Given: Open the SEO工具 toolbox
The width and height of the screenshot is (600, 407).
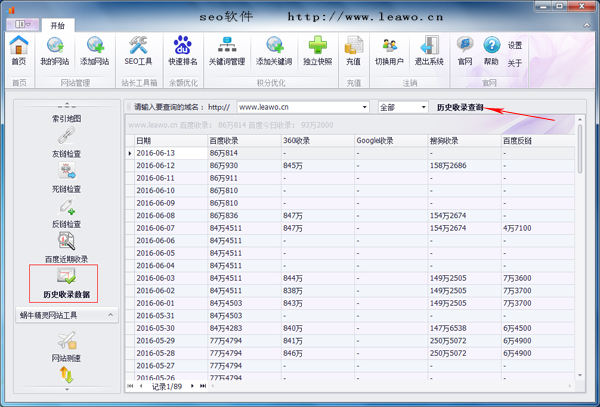Looking at the screenshot, I should click(138, 50).
